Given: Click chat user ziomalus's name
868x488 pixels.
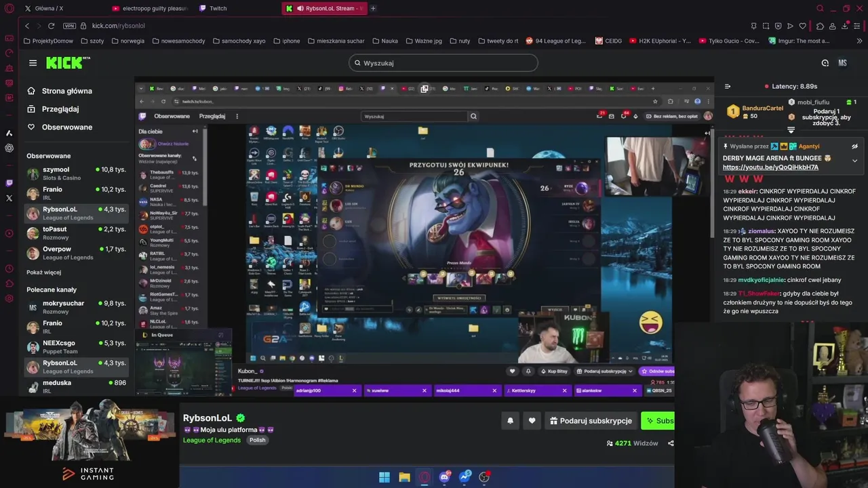Looking at the screenshot, I should tap(761, 231).
